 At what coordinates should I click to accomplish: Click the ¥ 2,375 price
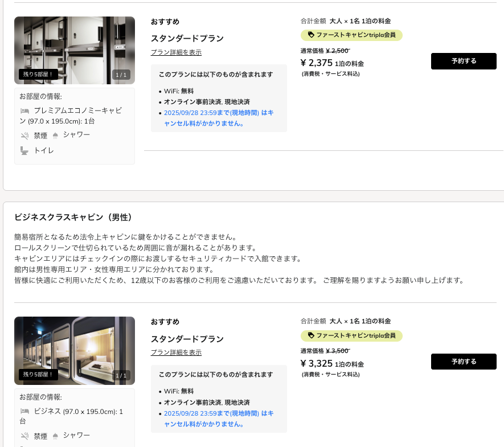pos(316,63)
